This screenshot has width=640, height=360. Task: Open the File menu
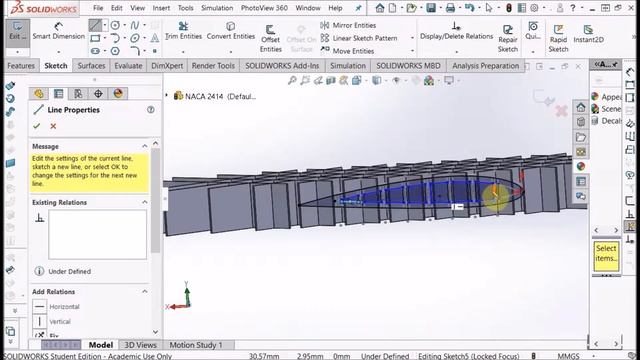click(98, 8)
